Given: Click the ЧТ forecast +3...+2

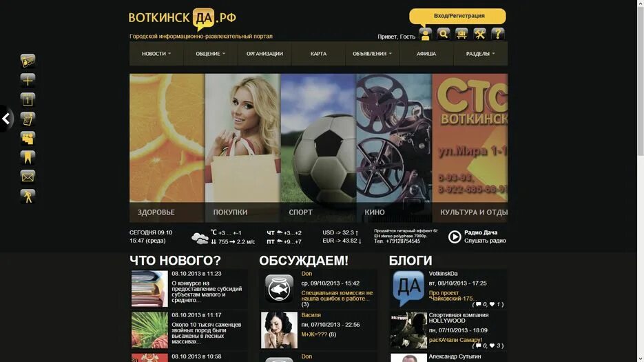Looking at the screenshot, I should pyautogui.click(x=284, y=233).
